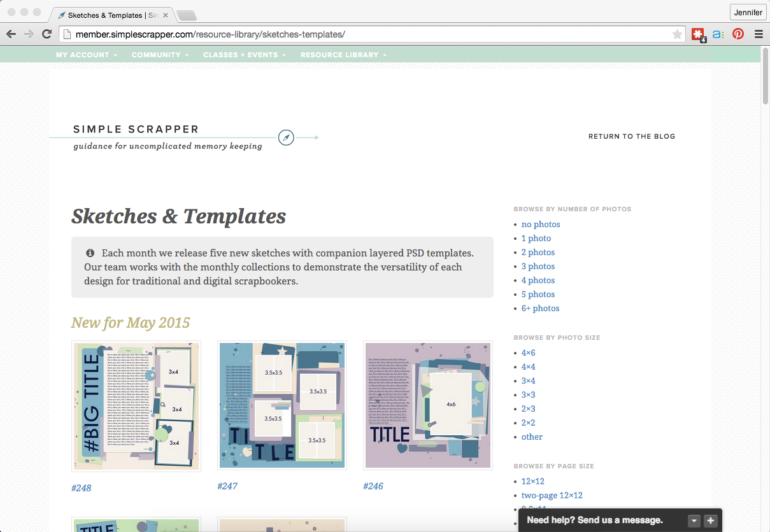
Task: Expand the Resource Library dropdown
Action: (x=343, y=55)
